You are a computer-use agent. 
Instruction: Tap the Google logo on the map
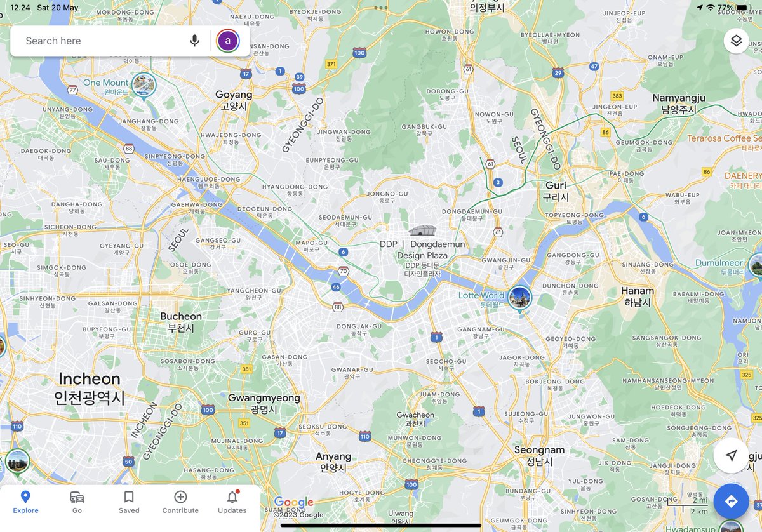pos(294,502)
